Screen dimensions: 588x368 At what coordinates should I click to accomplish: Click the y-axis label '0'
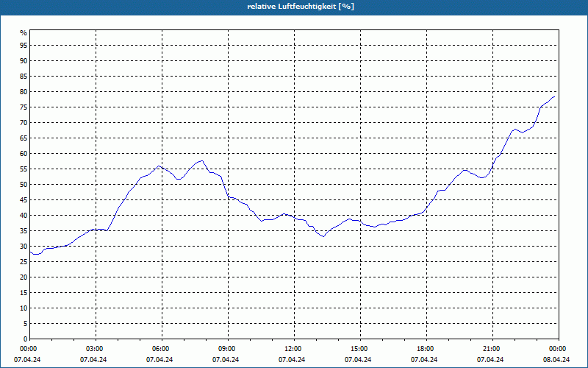(x=26, y=339)
